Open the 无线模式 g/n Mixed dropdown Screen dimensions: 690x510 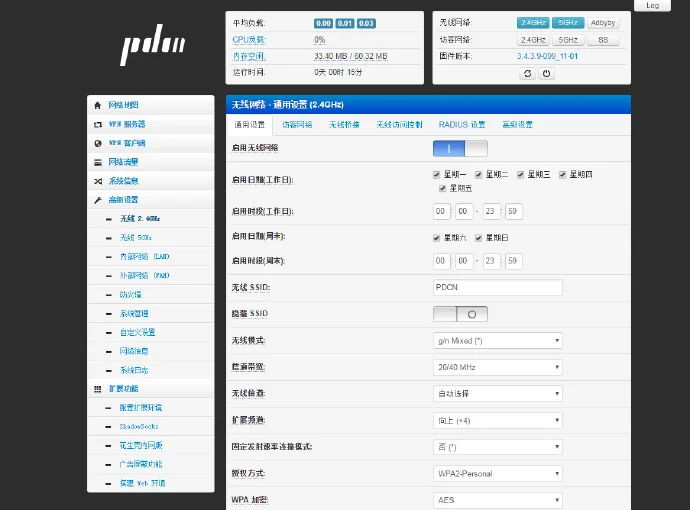[498, 341]
